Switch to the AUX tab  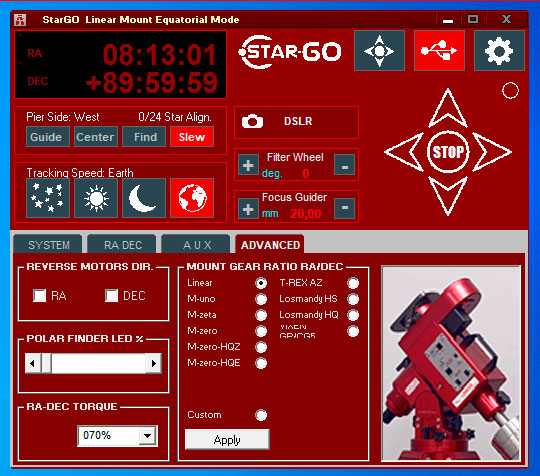point(197,245)
